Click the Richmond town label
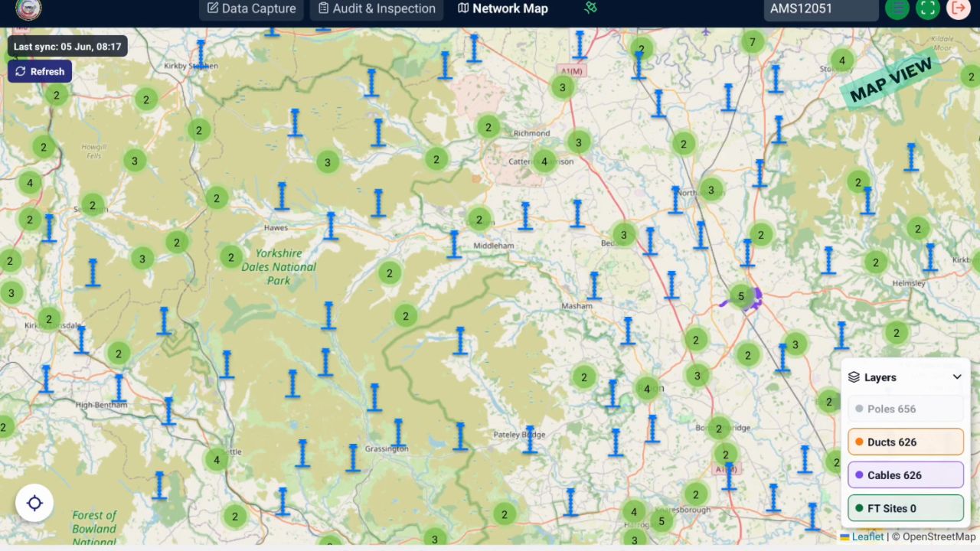Viewport: 980px width, 551px height. tap(531, 133)
